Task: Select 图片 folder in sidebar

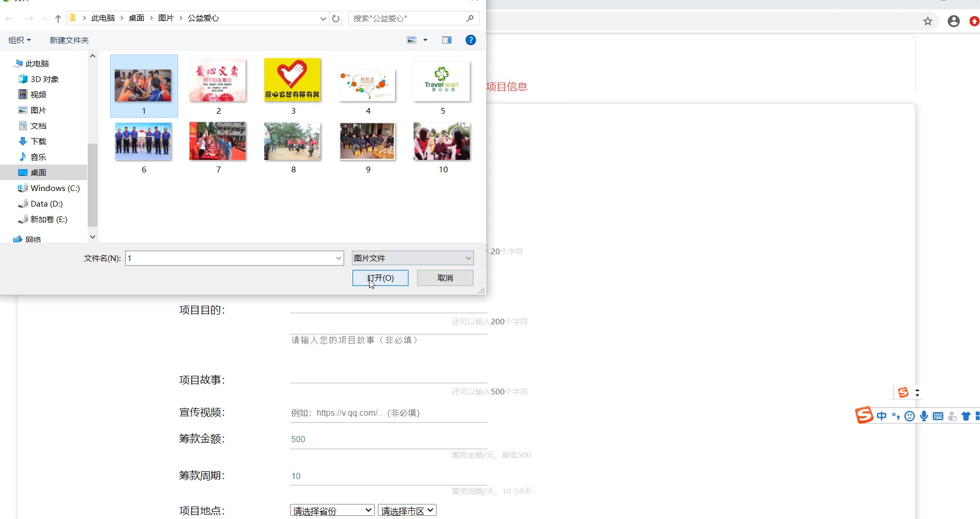Action: (33, 110)
